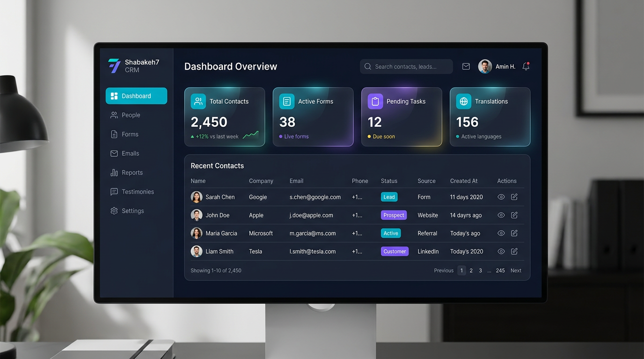This screenshot has width=644, height=359.
Task: Click the search contacts input field
Action: (x=406, y=66)
